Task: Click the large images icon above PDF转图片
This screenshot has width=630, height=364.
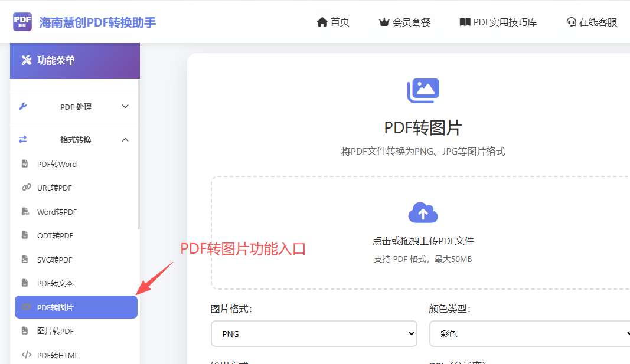Action: coord(423,91)
